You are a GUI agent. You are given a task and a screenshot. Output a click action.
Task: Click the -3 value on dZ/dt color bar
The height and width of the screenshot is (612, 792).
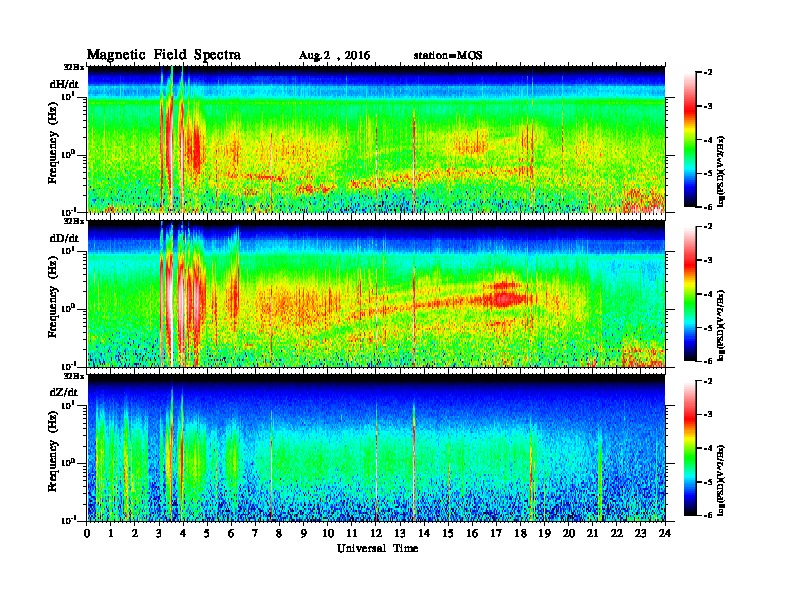click(708, 414)
